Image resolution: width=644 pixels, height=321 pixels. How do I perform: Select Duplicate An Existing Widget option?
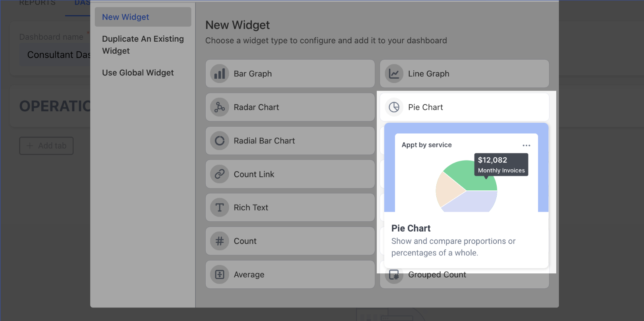[143, 44]
